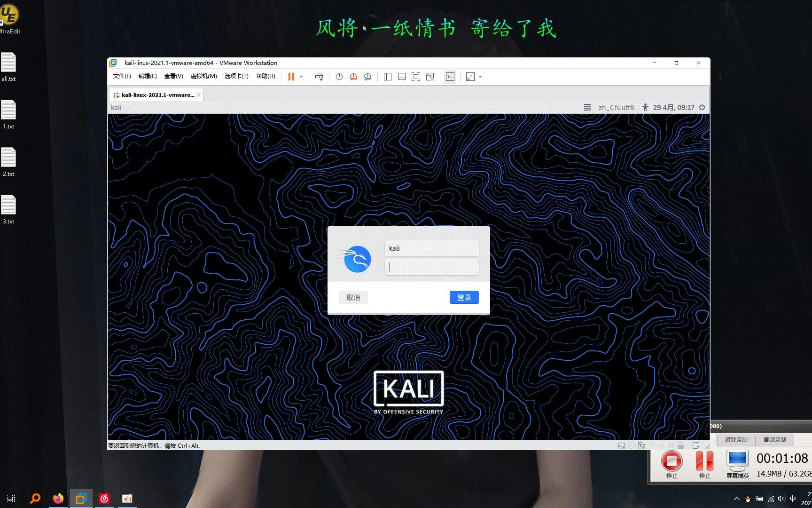Select the 3.txt desktop file

pos(8,210)
